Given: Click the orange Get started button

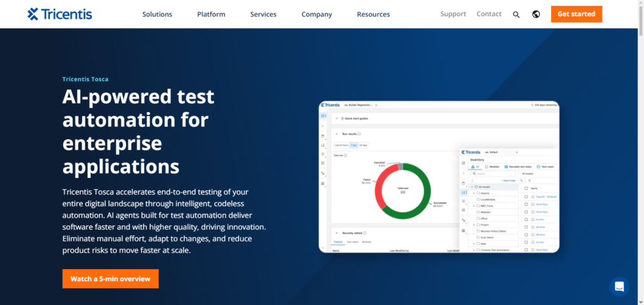Looking at the screenshot, I should pyautogui.click(x=576, y=14).
